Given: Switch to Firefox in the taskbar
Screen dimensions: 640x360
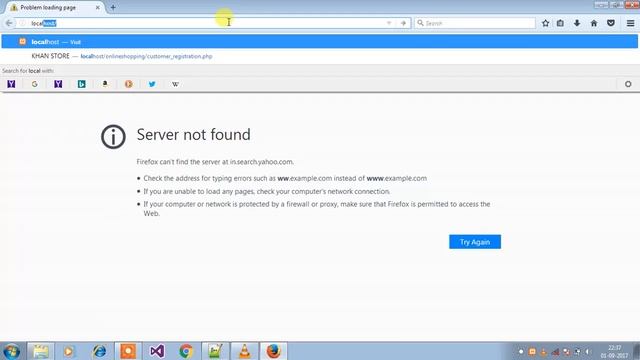Looking at the screenshot, I should tap(273, 351).
